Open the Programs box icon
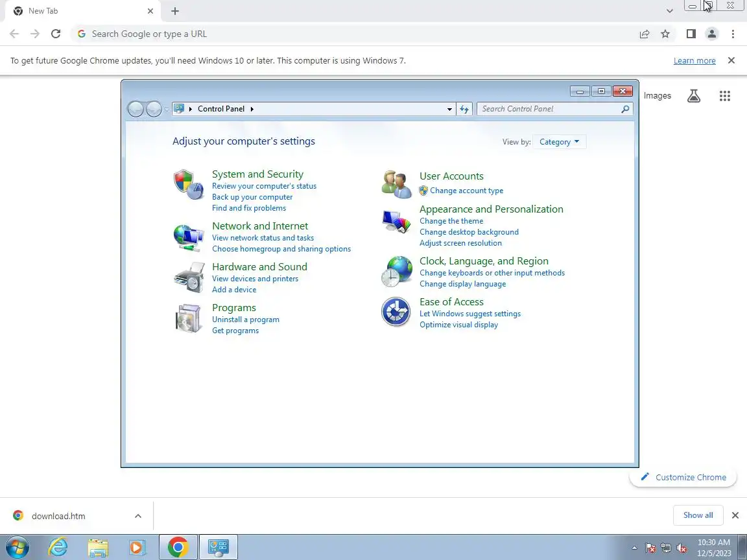Image resolution: width=747 pixels, height=560 pixels. (x=189, y=318)
